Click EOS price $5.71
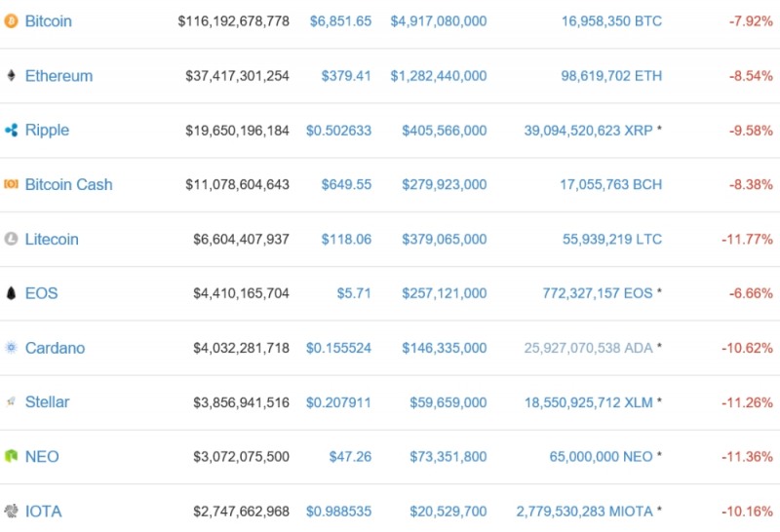This screenshot has height=532, width=780. tap(354, 293)
